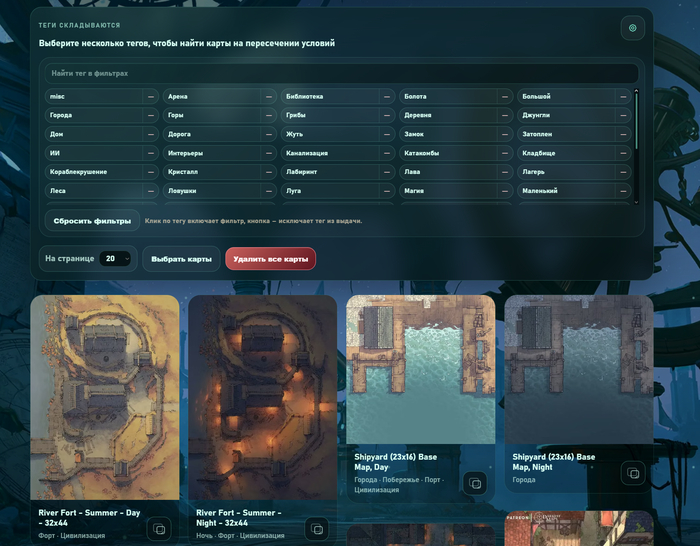
Task: Click the Порт tag on Shipyard Day card
Action: [x=432, y=479]
